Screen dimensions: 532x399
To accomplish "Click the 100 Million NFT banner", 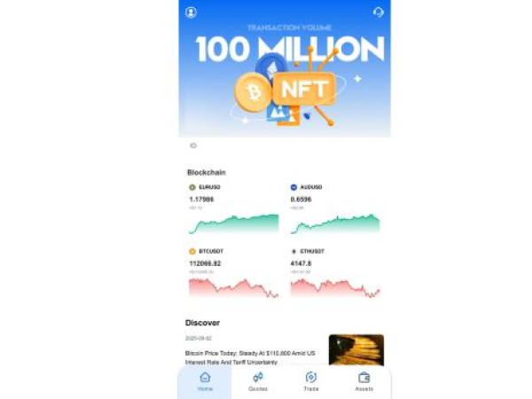I will 285,68.
